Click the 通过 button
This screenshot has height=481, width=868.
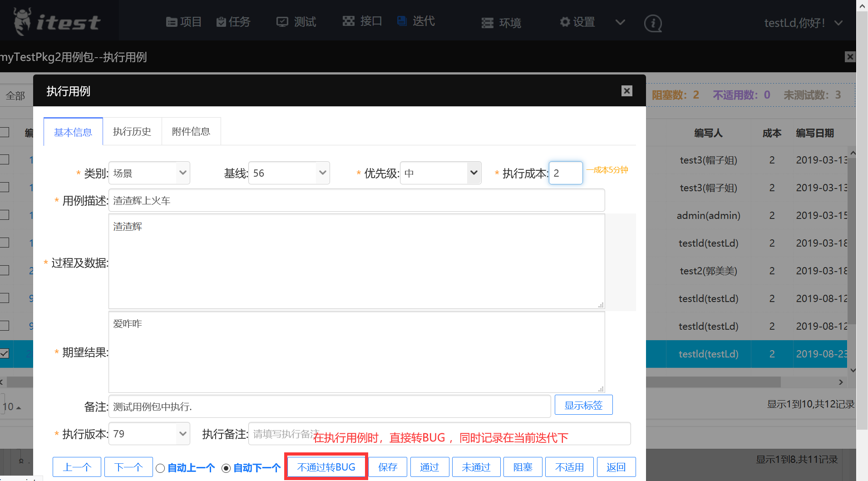[429, 467]
